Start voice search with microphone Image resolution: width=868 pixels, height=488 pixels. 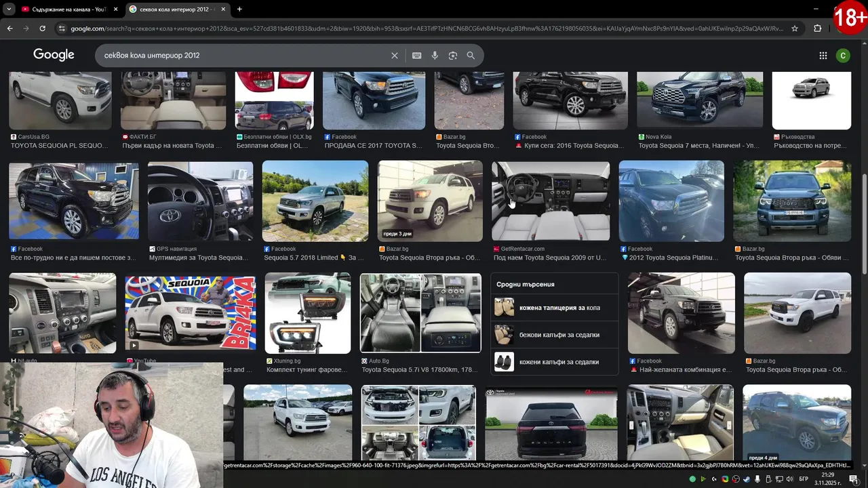pyautogui.click(x=435, y=56)
